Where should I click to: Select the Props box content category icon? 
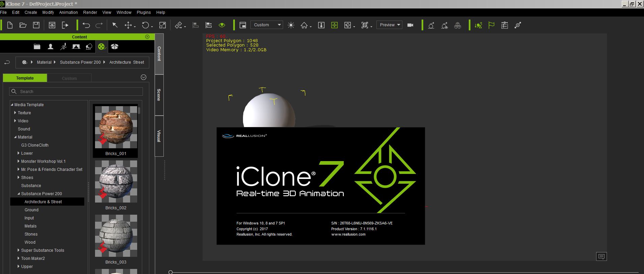(x=115, y=47)
